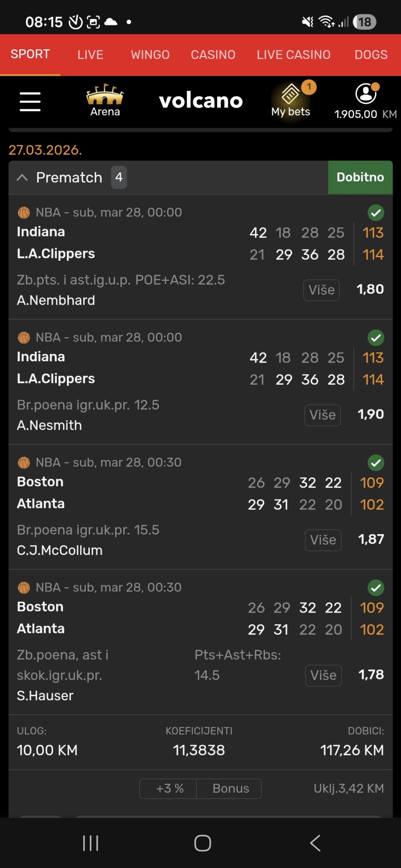Tap basketball icon of first Indiana match

click(24, 213)
